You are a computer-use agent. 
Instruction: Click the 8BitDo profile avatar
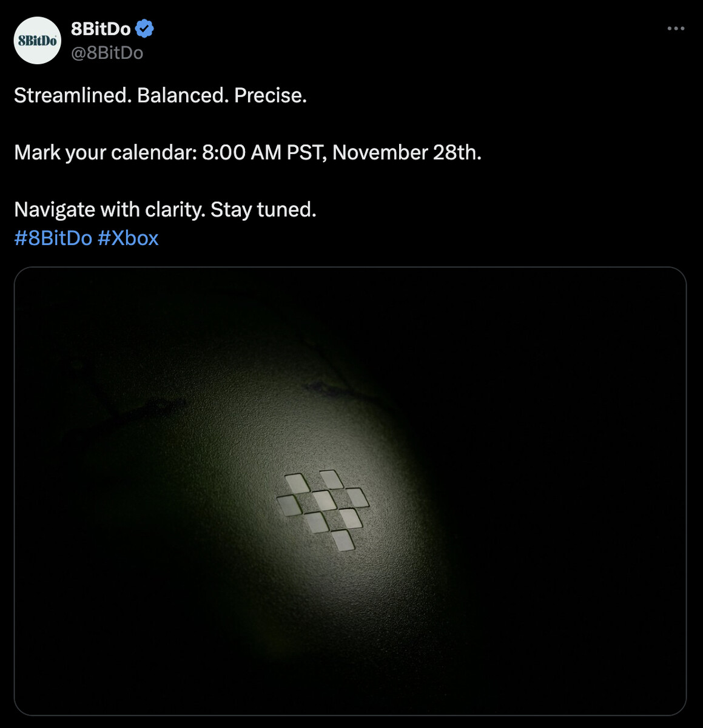point(38,41)
